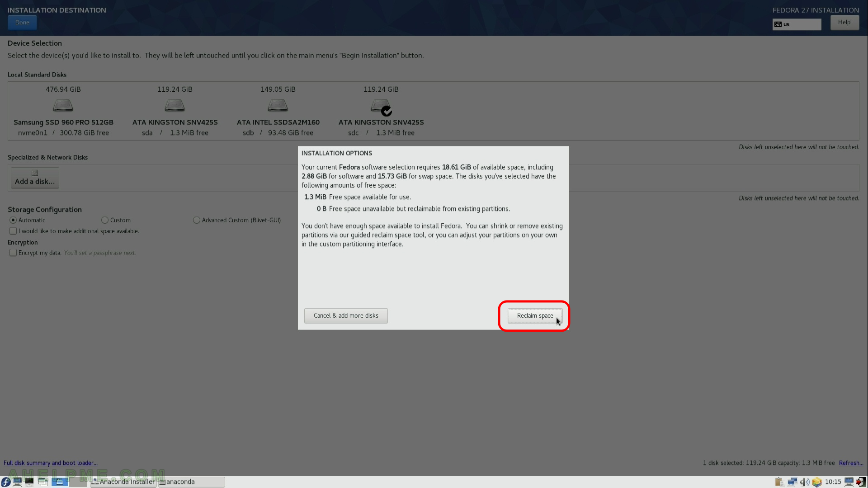
Task: Click the 476.94 GiB capacity label
Action: [63, 89]
